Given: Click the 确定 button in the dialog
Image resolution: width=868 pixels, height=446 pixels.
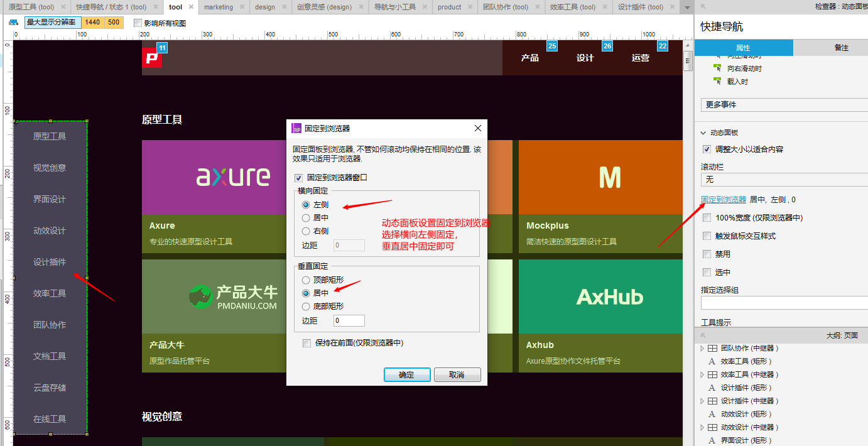Looking at the screenshot, I should tap(406, 375).
